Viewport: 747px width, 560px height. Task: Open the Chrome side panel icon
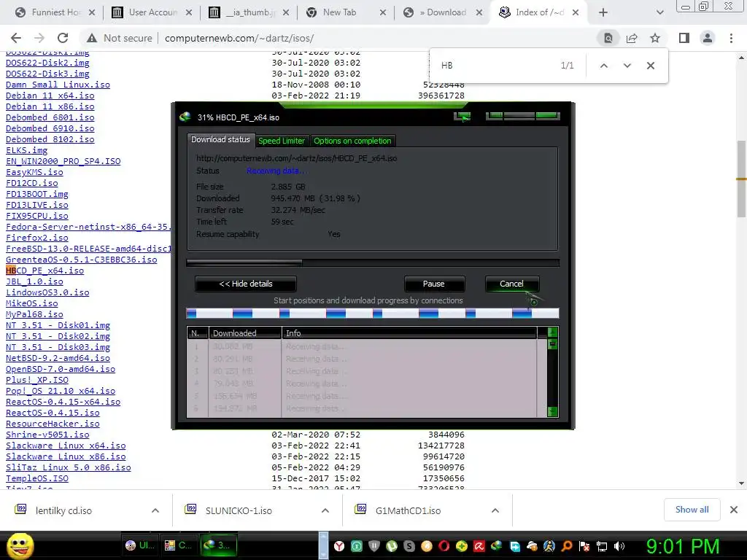684,38
